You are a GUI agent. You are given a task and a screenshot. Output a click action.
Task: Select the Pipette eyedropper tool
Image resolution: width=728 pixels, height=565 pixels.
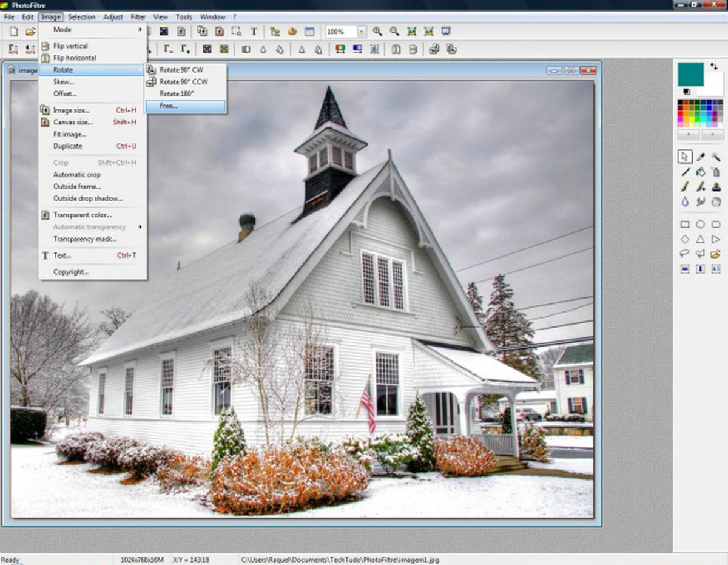[x=700, y=157]
